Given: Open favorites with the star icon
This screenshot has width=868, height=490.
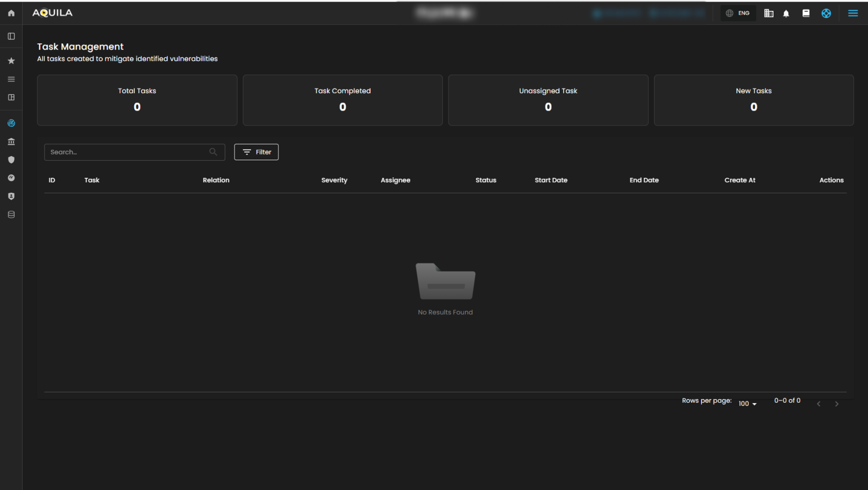Looking at the screenshot, I should [11, 61].
